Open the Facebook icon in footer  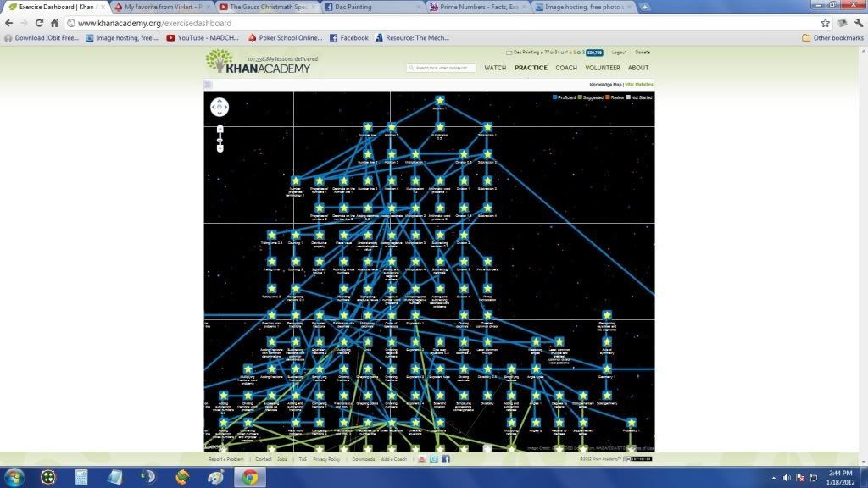click(x=446, y=459)
